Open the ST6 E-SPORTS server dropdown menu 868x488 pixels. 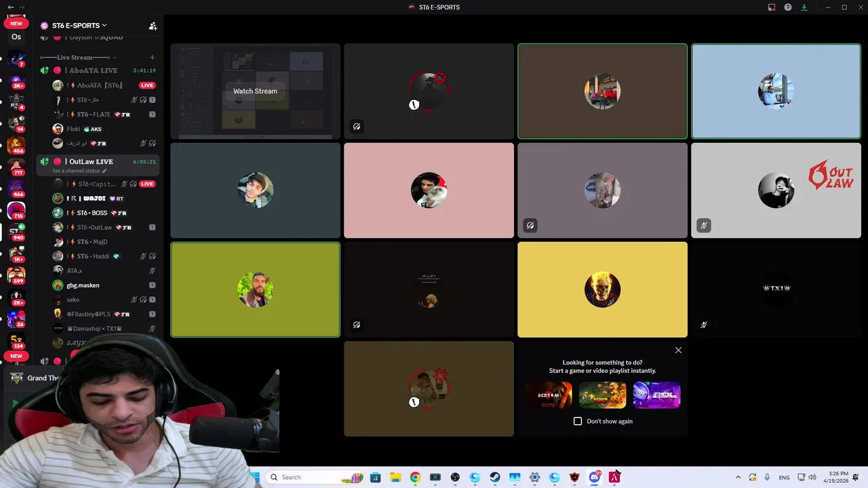pyautogui.click(x=79, y=26)
